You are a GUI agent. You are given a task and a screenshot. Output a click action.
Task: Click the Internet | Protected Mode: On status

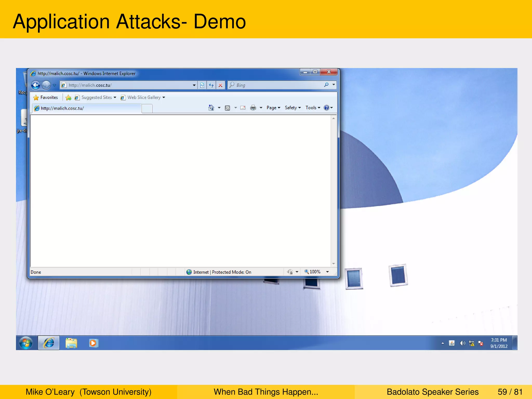coord(222,272)
